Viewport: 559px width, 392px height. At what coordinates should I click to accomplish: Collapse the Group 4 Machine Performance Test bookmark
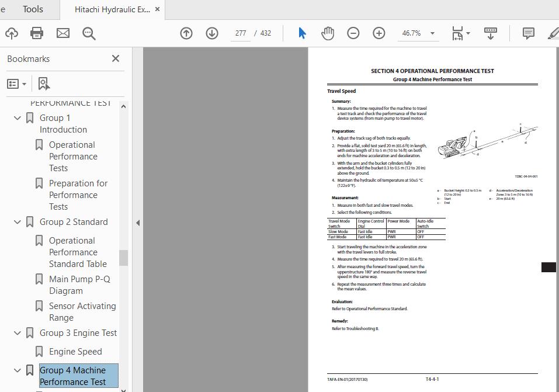coord(17,370)
